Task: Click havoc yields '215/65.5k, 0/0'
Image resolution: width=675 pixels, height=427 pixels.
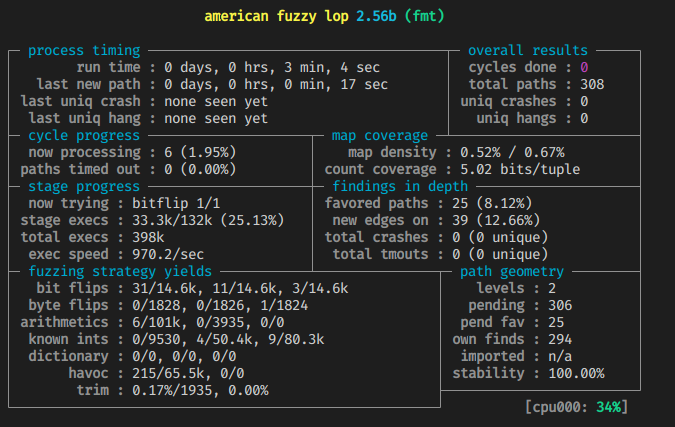Action: click(188, 373)
